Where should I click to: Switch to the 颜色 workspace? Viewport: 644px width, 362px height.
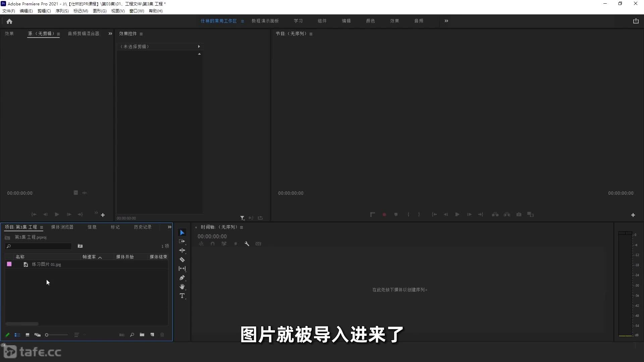pos(370,21)
